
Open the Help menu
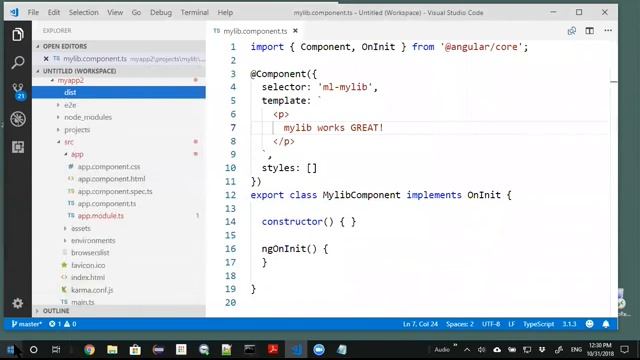(225, 13)
